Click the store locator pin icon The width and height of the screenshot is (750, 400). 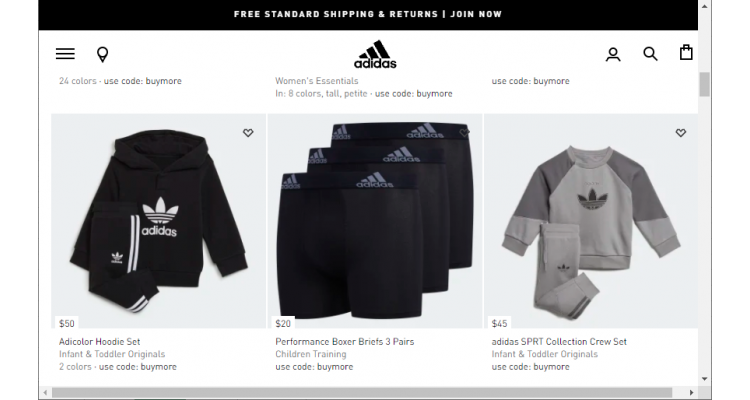pos(102,55)
